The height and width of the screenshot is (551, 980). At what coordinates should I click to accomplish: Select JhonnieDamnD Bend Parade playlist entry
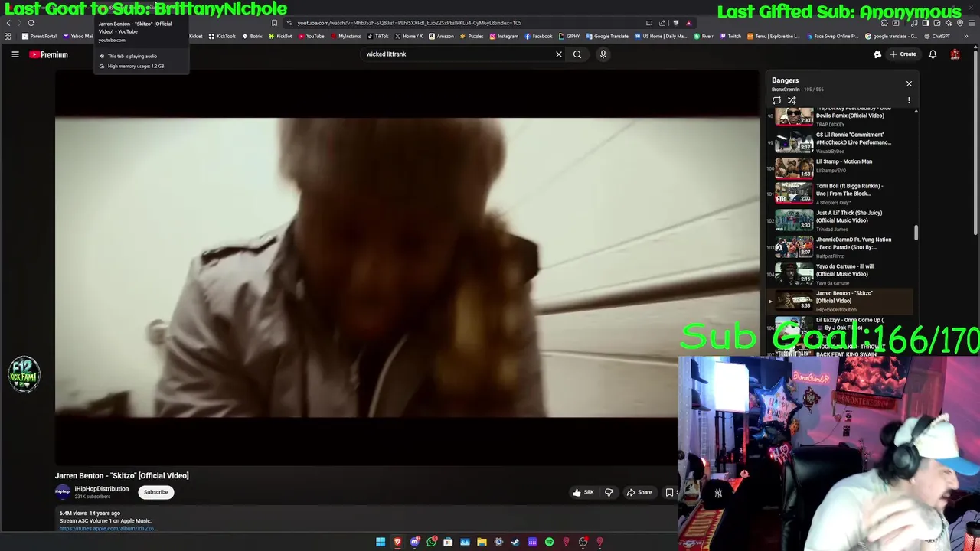pos(840,247)
